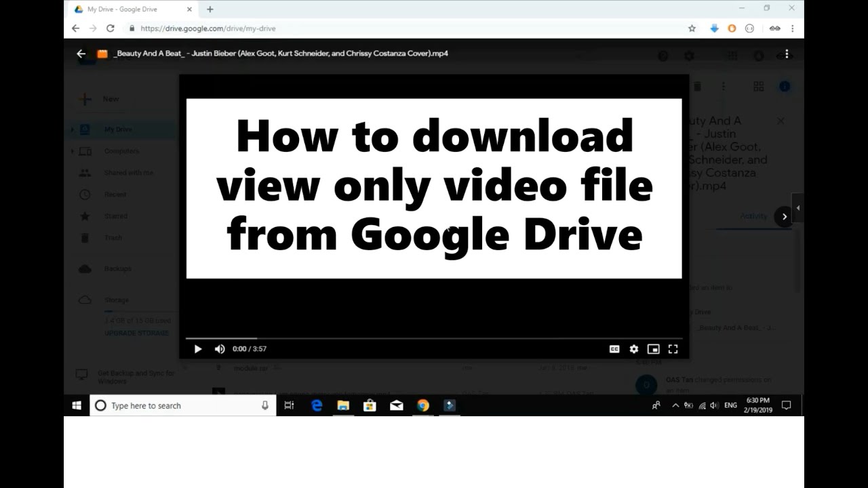Switch to the Activity tab in details pane
The image size is (868, 488).
click(753, 216)
